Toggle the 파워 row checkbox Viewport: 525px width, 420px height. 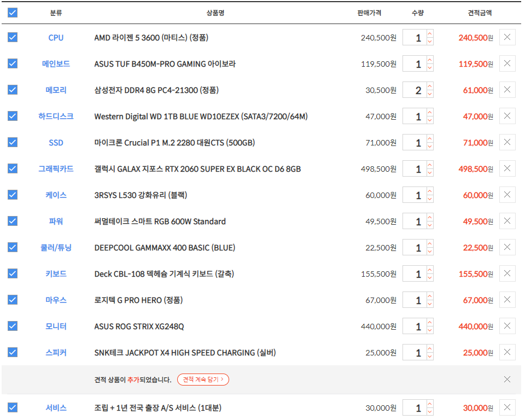(13, 221)
